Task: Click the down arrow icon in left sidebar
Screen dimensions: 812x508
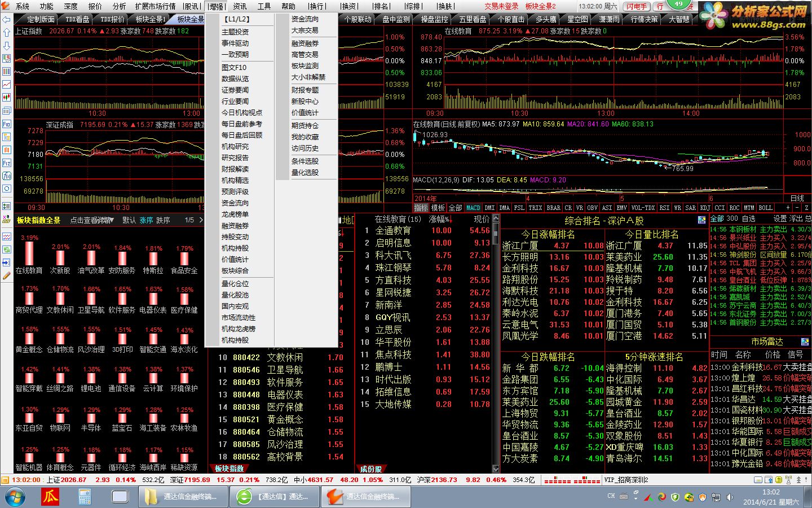Action: pos(7,46)
